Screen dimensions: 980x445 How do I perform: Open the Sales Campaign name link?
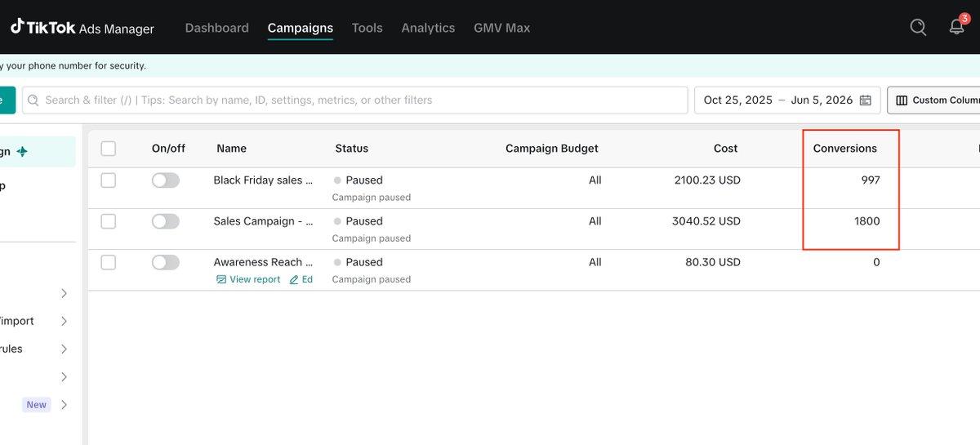(264, 221)
